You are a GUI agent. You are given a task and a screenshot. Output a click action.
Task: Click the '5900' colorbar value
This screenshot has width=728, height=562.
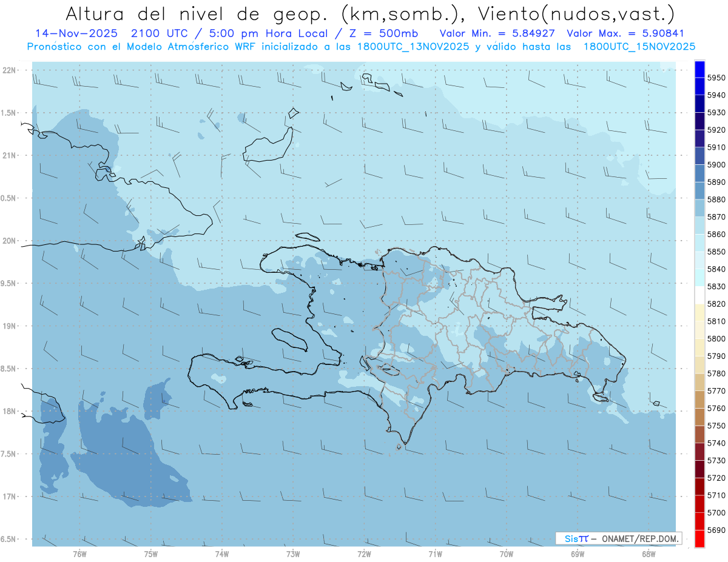pos(716,165)
